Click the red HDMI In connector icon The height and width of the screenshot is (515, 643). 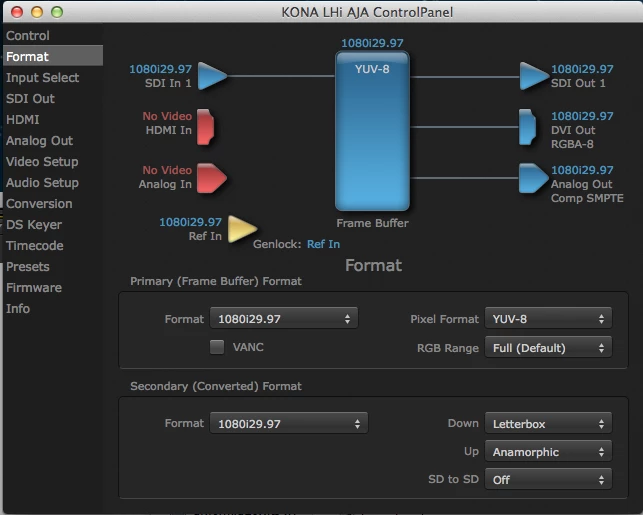tap(205, 127)
